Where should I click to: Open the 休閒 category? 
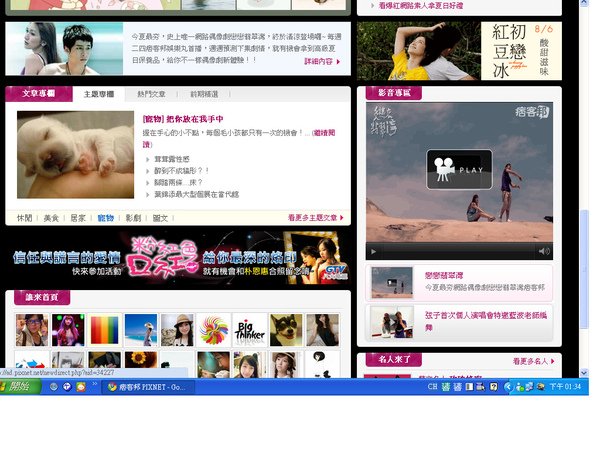[24, 218]
